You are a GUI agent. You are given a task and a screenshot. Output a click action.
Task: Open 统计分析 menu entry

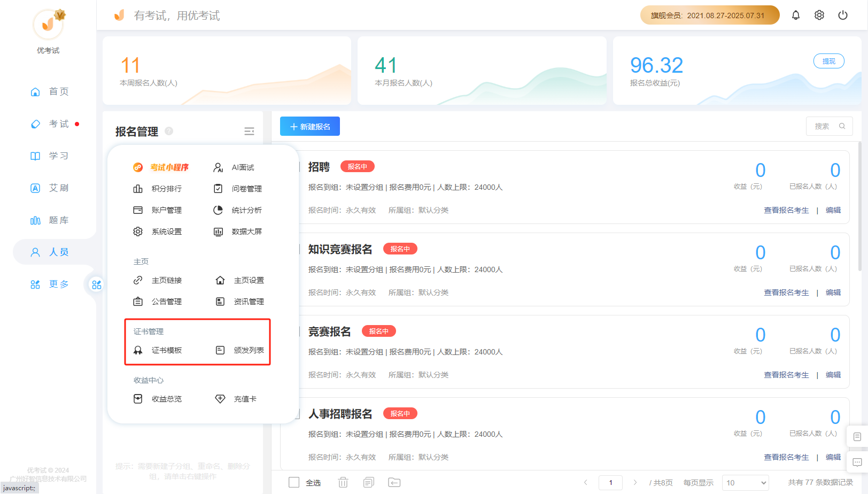tap(238, 210)
